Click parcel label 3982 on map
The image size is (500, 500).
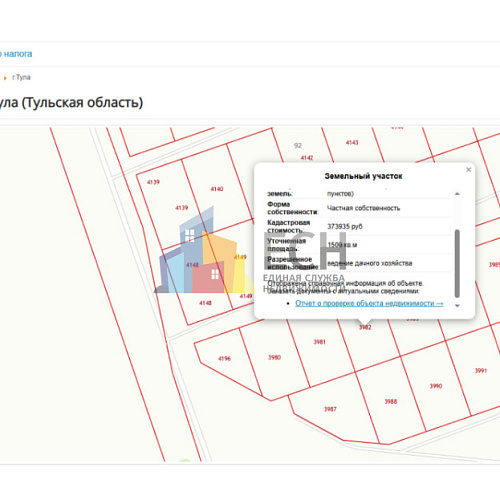click(365, 327)
